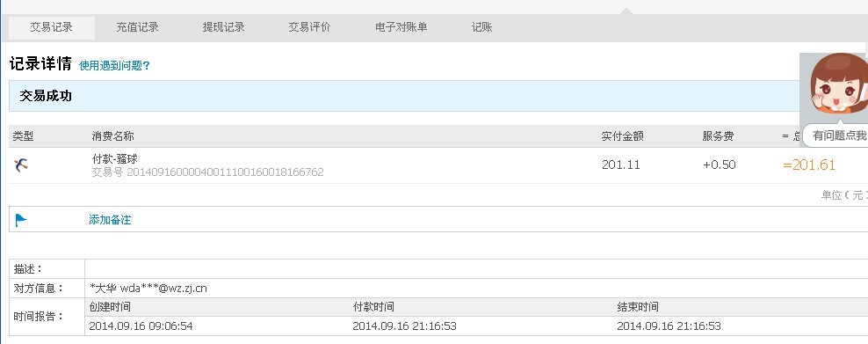Click the 实付金额 column header

(x=623, y=136)
